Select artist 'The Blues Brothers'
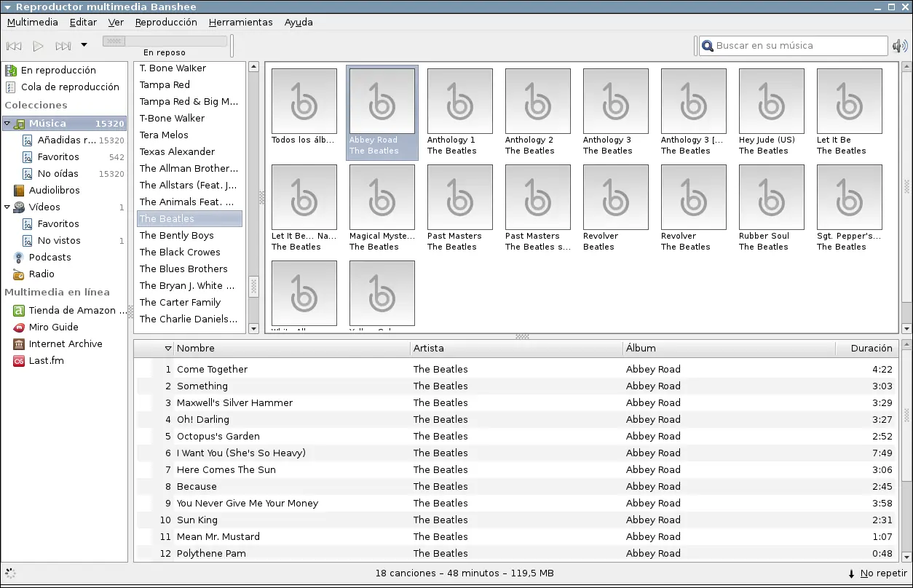Viewport: 913px width, 588px height. click(x=189, y=269)
